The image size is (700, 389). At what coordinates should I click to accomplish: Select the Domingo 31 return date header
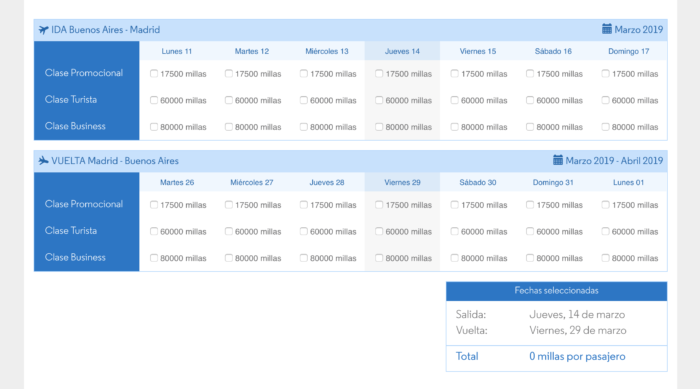[x=553, y=182]
